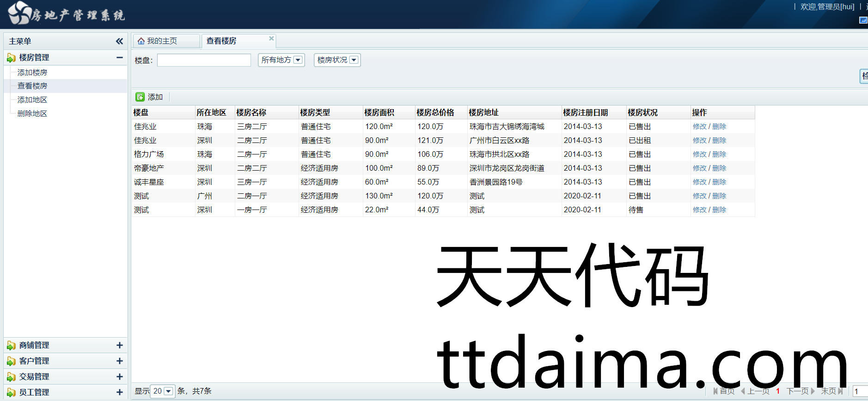Collapse the main menu sidebar panel
Image resolution: width=868 pixels, height=401 pixels.
point(119,41)
